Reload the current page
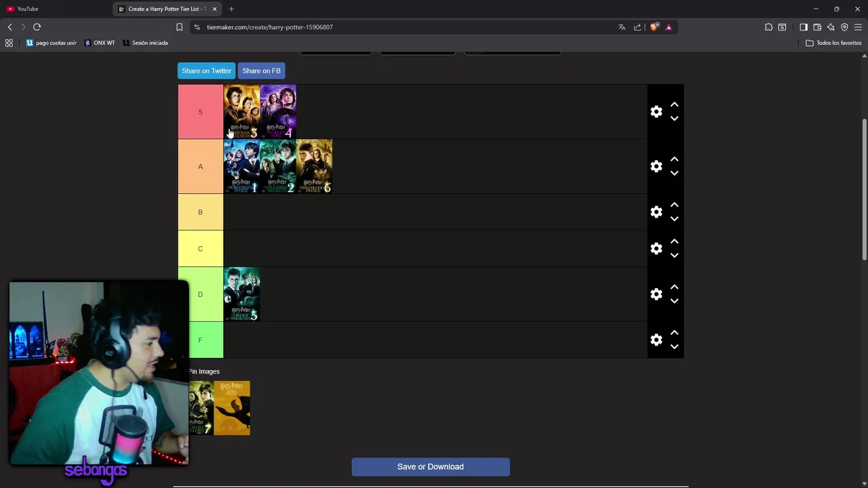This screenshot has width=868, height=488. coord(37,27)
